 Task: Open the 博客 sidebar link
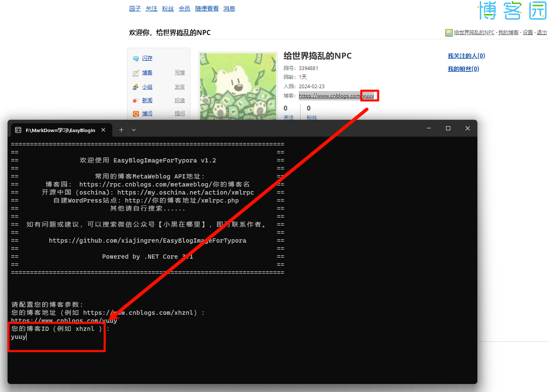point(147,73)
